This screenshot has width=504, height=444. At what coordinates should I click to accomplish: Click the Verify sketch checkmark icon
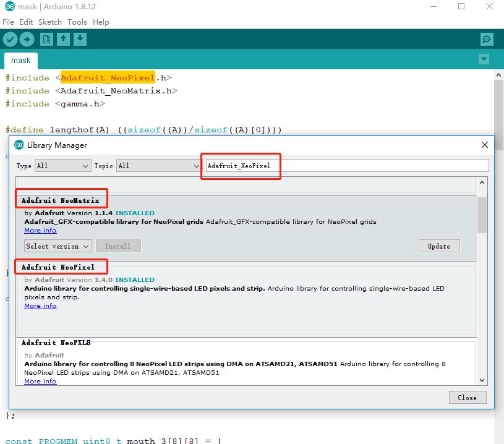click(x=10, y=40)
